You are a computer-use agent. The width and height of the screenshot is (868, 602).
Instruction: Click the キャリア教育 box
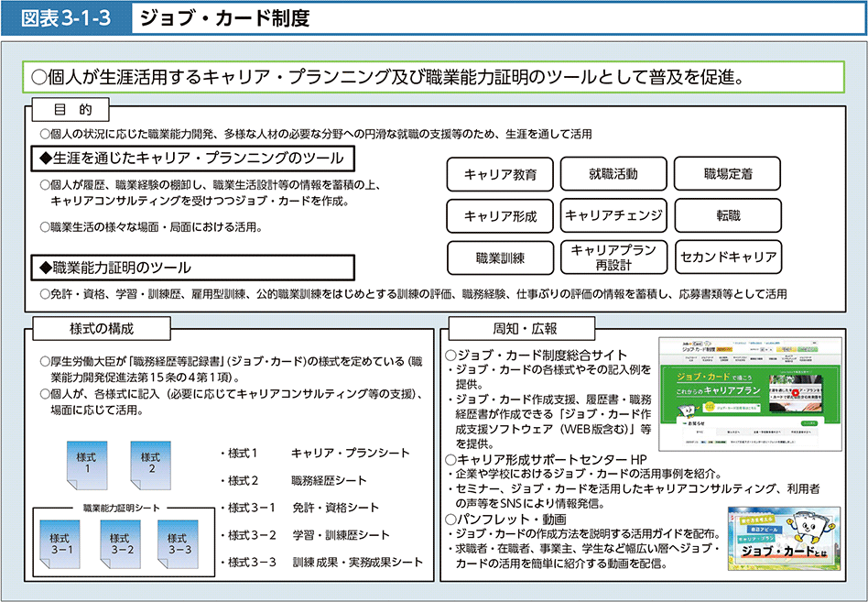tap(500, 174)
